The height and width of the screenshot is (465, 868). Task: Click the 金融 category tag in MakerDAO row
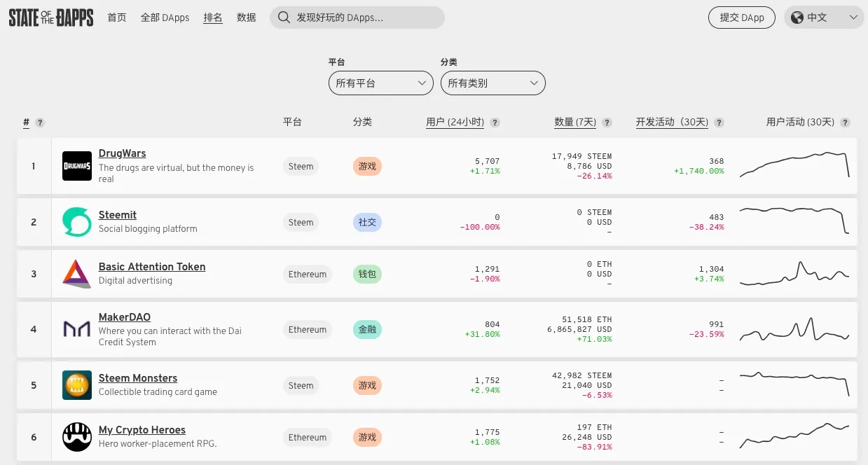coord(367,330)
